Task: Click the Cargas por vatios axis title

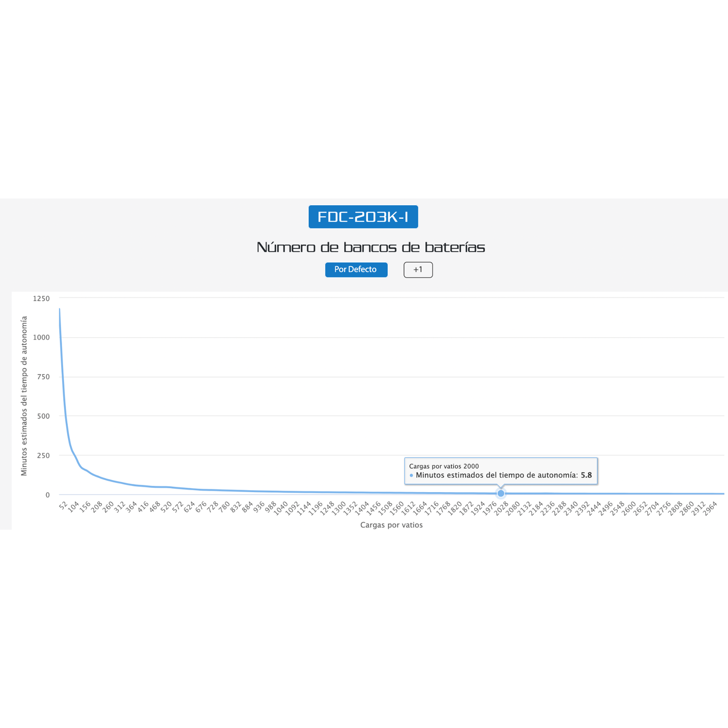Action: (x=391, y=525)
